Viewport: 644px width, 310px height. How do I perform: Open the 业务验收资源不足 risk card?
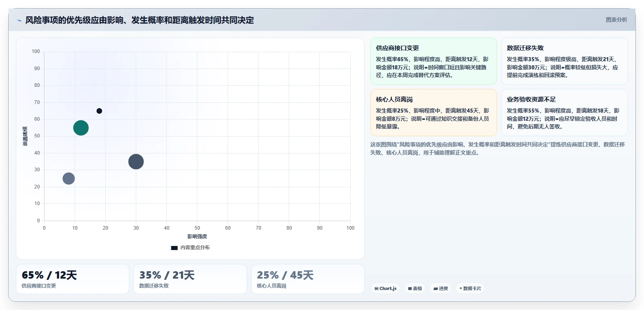pyautogui.click(x=564, y=113)
